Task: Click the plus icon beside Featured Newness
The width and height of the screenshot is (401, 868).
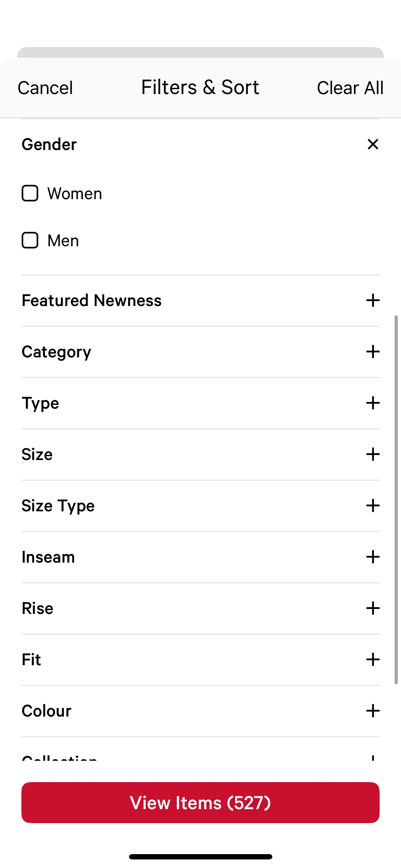Action: (373, 300)
